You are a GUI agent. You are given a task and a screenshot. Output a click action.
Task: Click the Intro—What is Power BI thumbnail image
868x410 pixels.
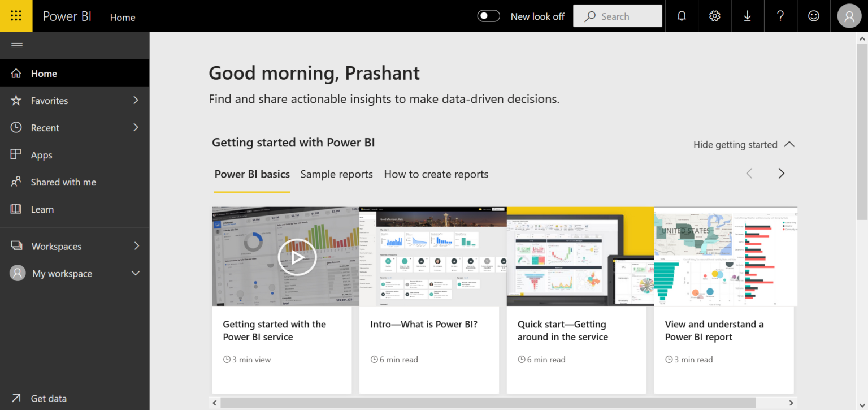coord(433,256)
